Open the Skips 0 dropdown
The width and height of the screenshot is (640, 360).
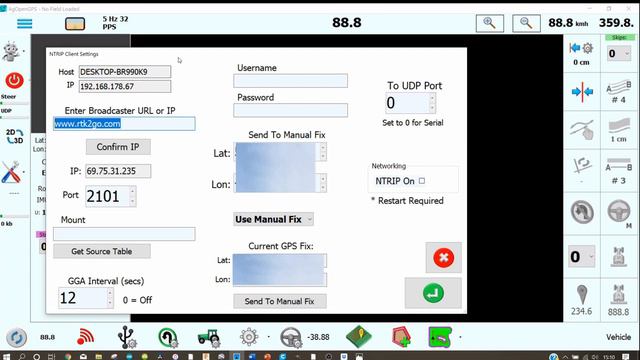click(619, 53)
